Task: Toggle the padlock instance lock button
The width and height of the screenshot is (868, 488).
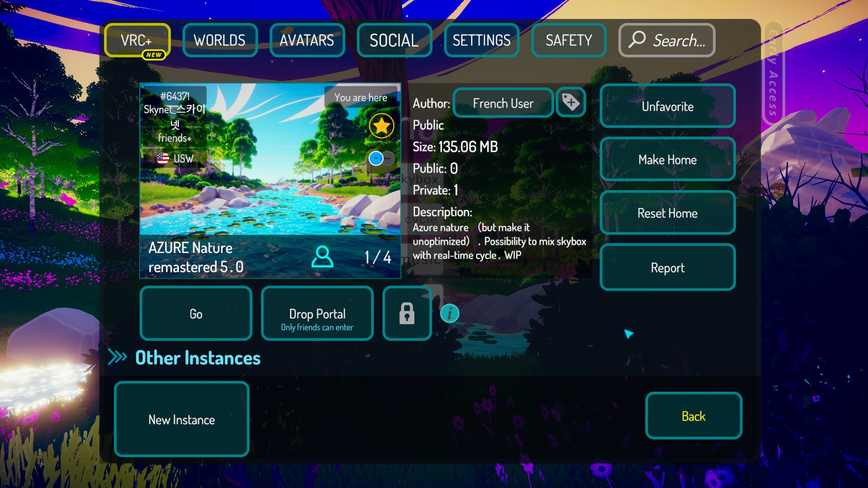Action: (407, 314)
